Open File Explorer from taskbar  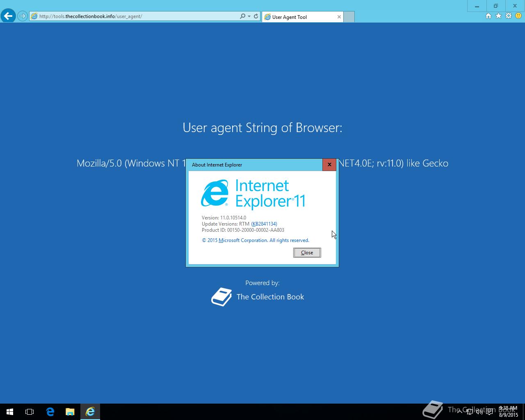pyautogui.click(x=70, y=412)
